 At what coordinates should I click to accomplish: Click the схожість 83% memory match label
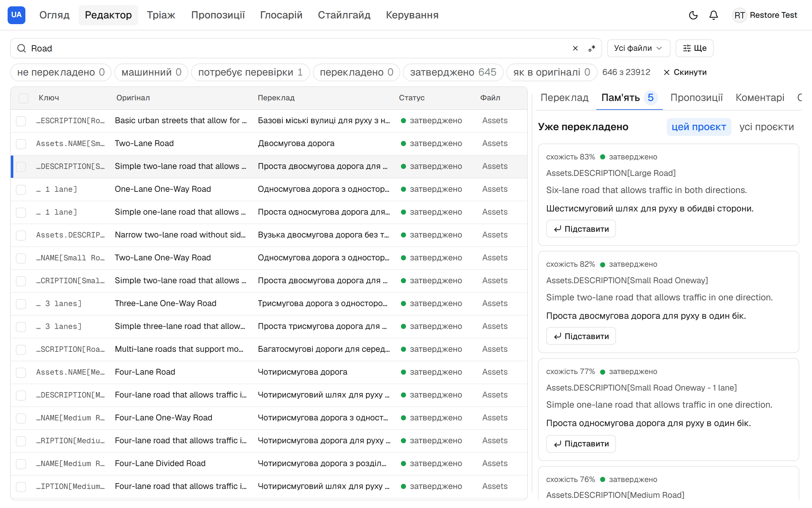tap(570, 157)
